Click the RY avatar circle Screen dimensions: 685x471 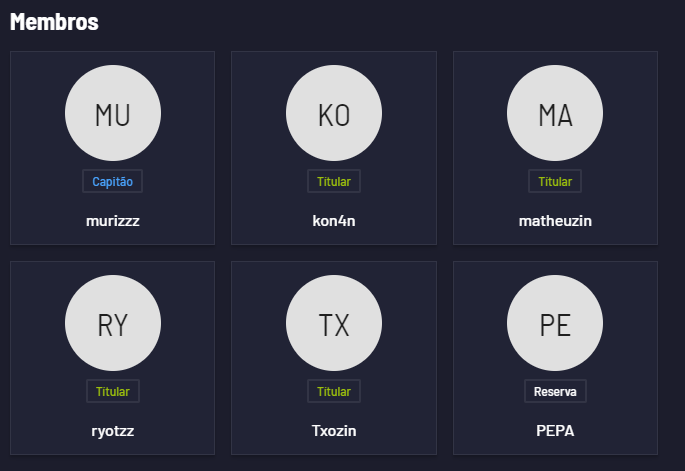(113, 324)
